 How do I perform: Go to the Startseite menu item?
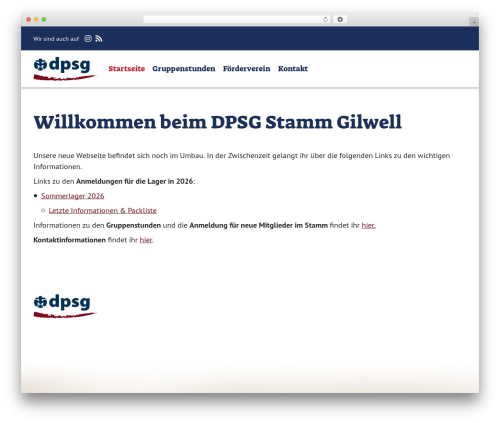click(x=127, y=68)
